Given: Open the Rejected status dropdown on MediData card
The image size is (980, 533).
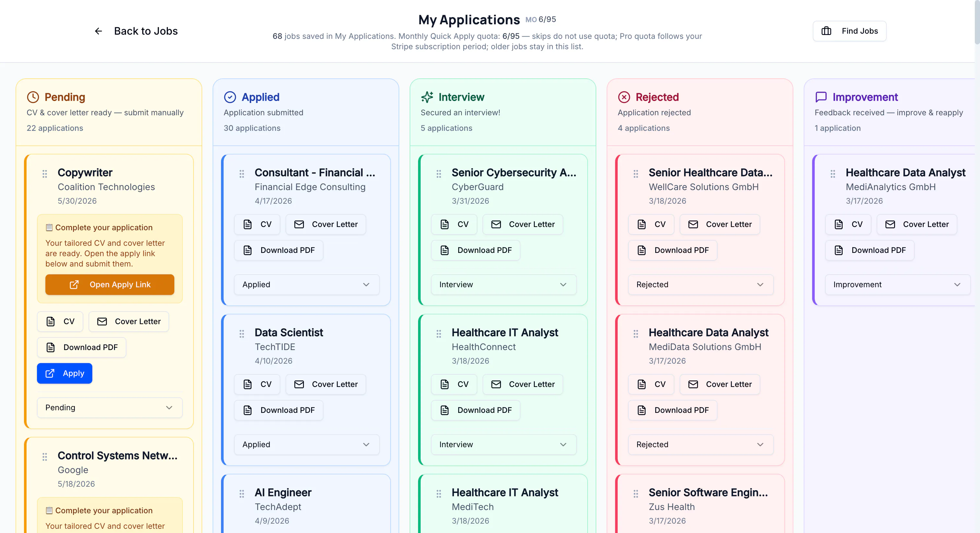Looking at the screenshot, I should pyautogui.click(x=701, y=445).
